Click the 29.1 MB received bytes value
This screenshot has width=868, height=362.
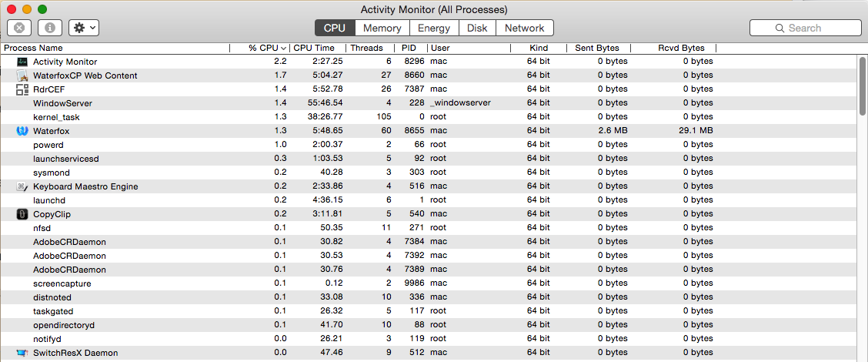point(696,131)
